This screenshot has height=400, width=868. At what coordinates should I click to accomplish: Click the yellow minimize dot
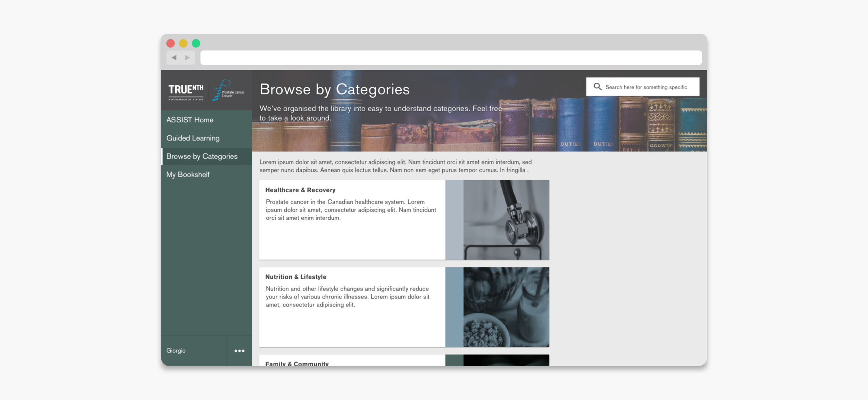pyautogui.click(x=183, y=43)
